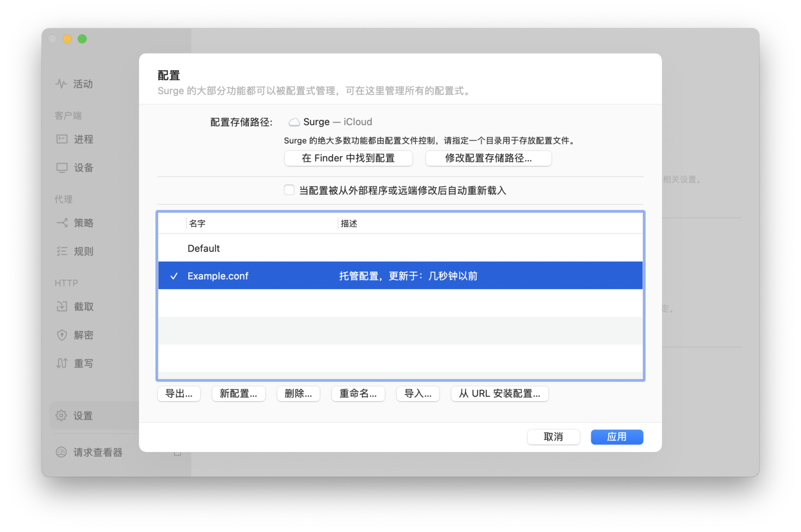Click the Rules (规则) list icon

62,251
